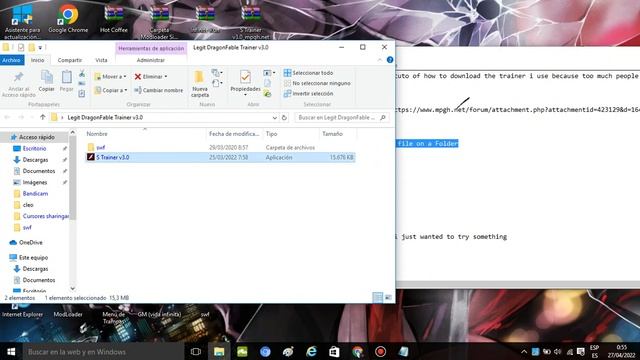Open the cleo folder in sidebar
This screenshot has width=640, height=360.
point(28,205)
